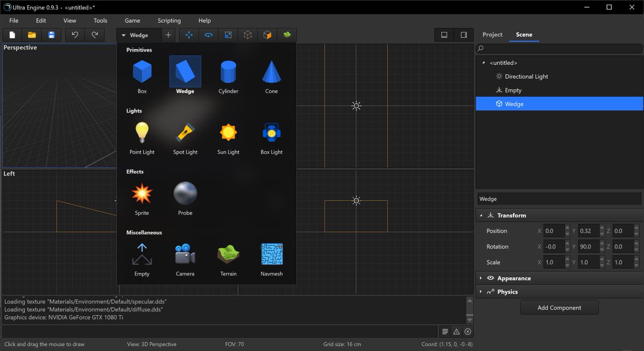Open the Tools menu
Image resolution: width=644 pixels, height=351 pixels.
tap(100, 20)
